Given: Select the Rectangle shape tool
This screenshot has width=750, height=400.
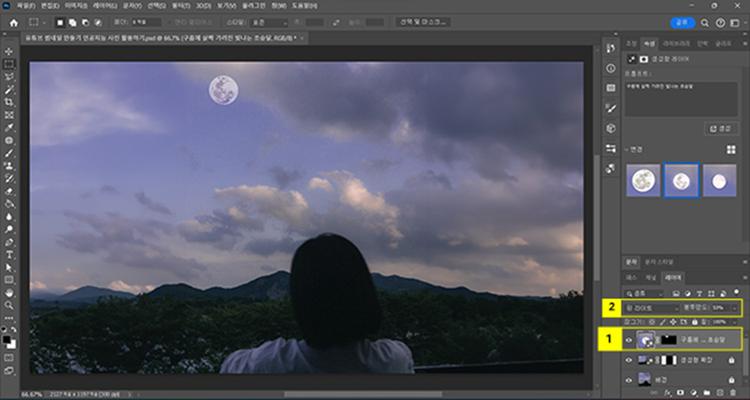Looking at the screenshot, I should click(9, 280).
